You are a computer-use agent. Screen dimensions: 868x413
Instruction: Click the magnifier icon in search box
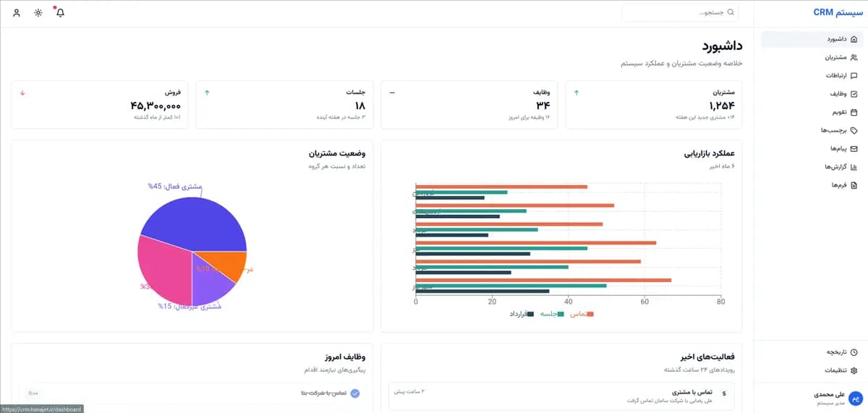point(731,12)
